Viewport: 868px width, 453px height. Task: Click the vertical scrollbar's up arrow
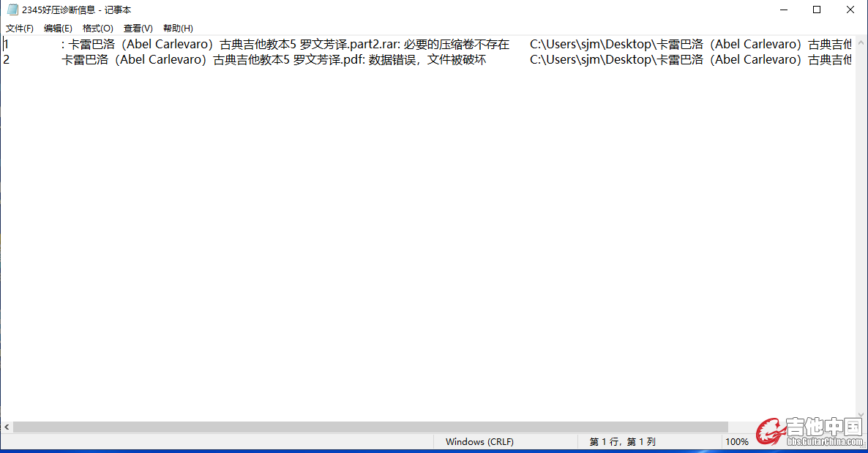861,42
